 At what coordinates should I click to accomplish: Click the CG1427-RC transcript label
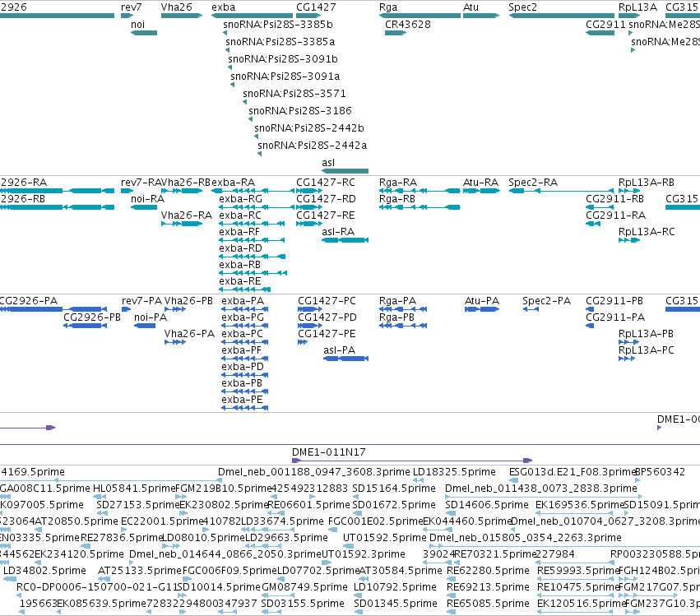[x=326, y=183]
